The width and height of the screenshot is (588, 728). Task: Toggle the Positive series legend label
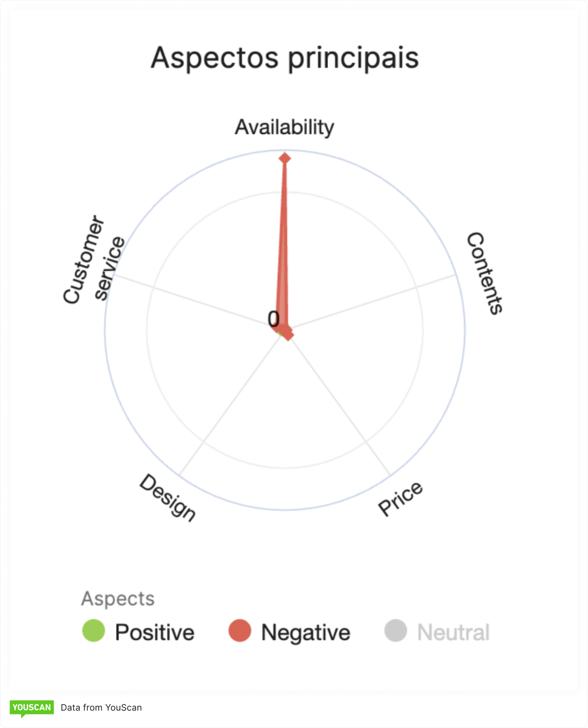154,632
